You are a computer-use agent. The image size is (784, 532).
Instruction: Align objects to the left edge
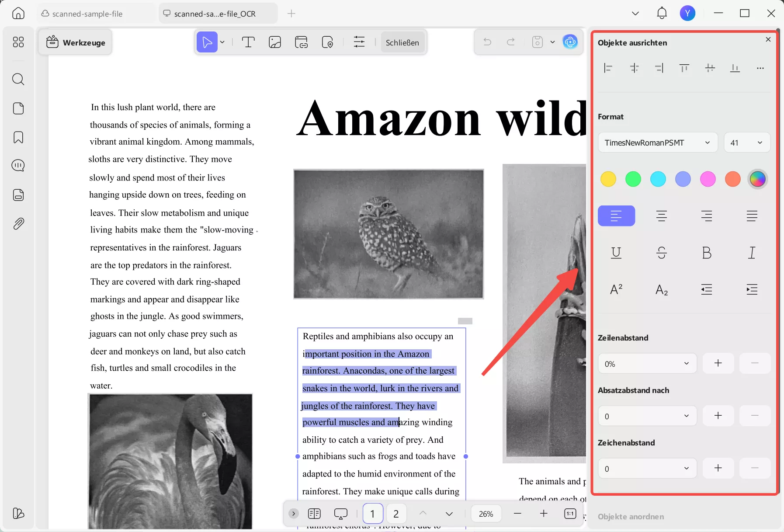[x=608, y=68]
